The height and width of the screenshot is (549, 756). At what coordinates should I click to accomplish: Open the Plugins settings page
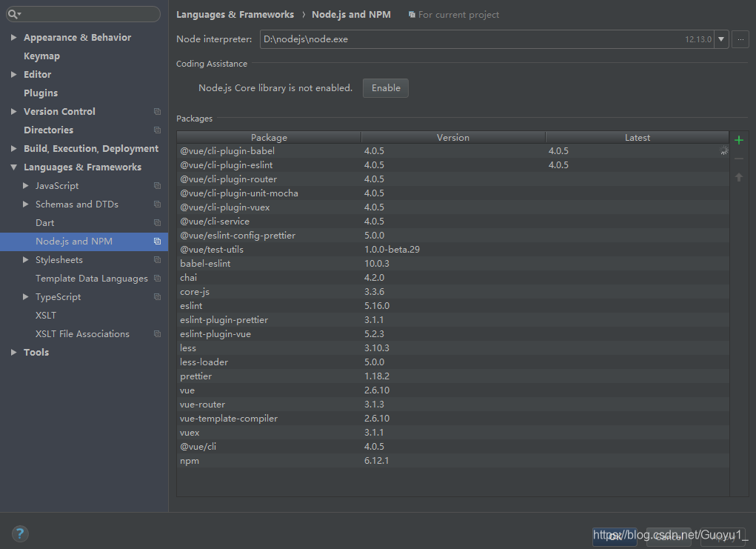41,93
